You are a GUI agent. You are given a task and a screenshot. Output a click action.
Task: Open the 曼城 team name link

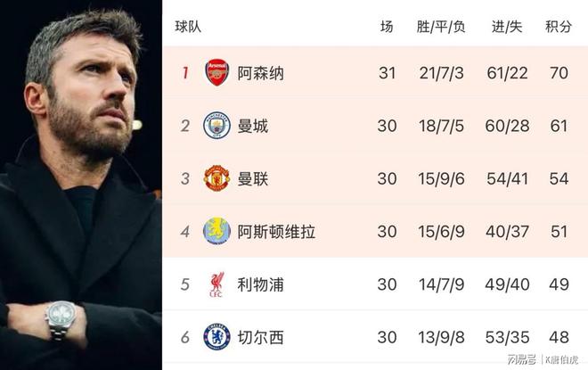[x=252, y=126]
